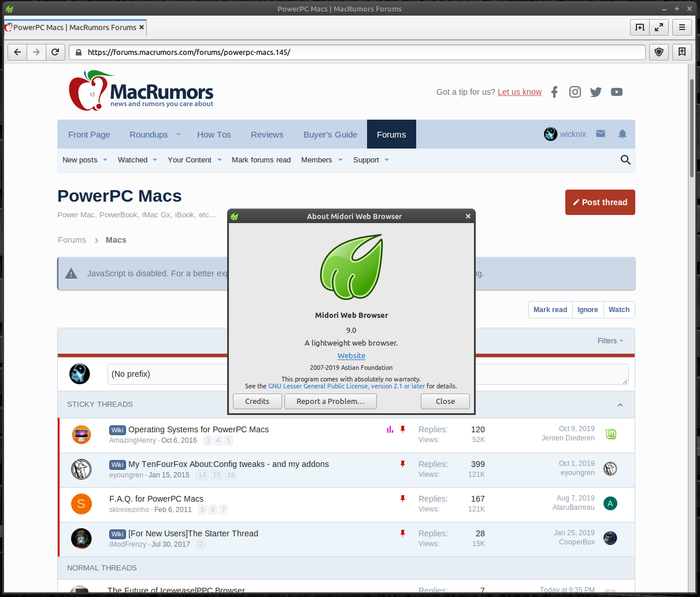Open the Watched dropdown arrow
700x597 pixels.
tap(155, 160)
